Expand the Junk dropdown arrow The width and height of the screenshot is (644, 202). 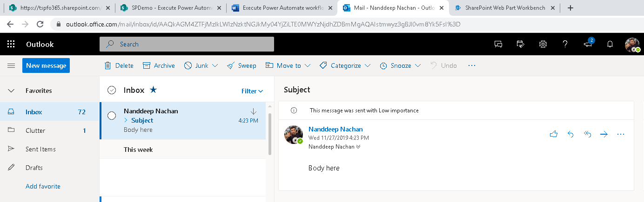(215, 66)
